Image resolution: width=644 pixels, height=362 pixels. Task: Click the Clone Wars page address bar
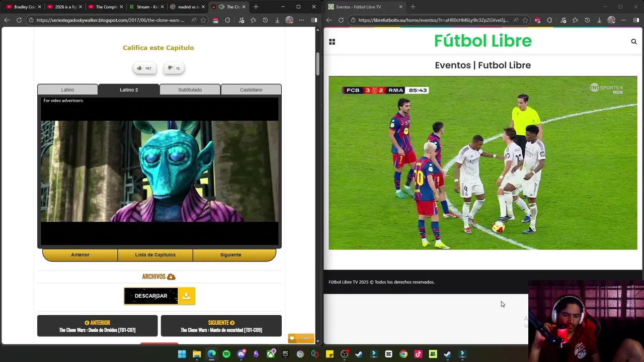click(110, 20)
